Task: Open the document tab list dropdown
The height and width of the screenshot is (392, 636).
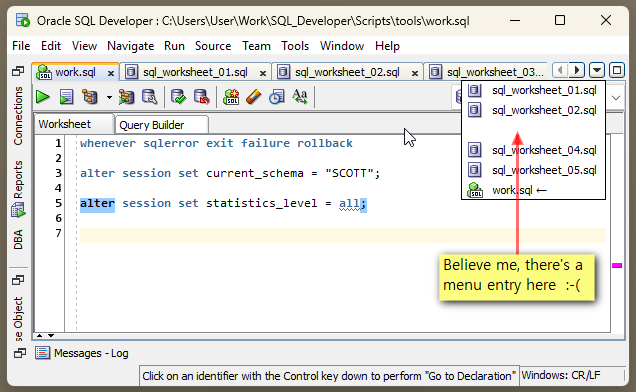Action: [597, 70]
